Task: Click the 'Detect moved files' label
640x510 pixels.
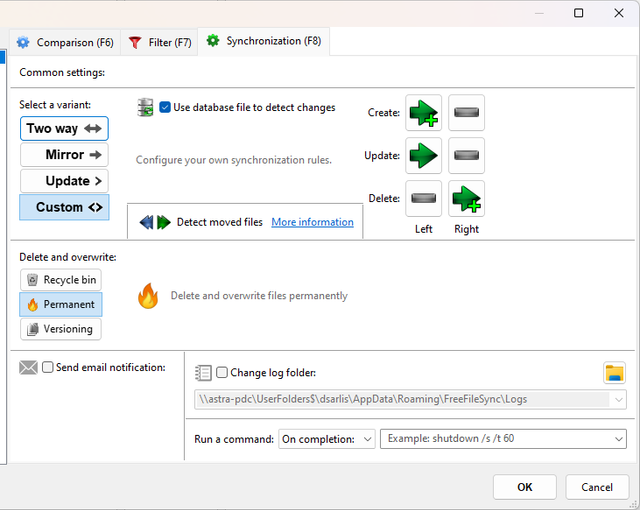Action: click(219, 222)
